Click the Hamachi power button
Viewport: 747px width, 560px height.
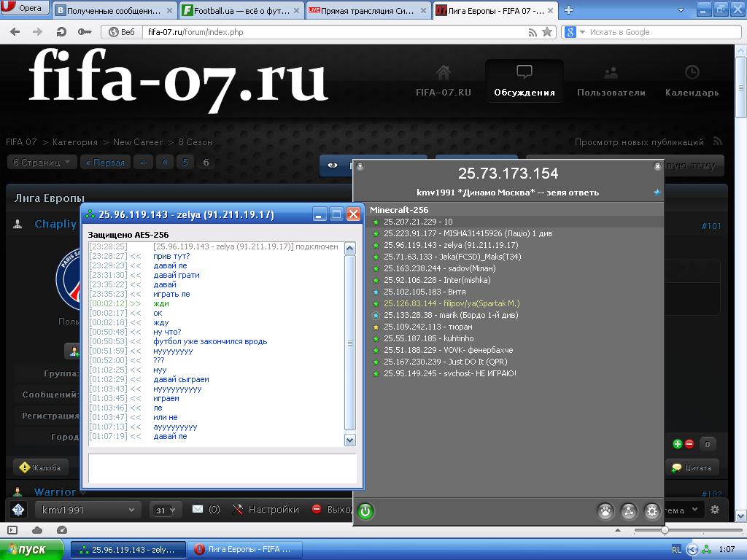tap(365, 511)
